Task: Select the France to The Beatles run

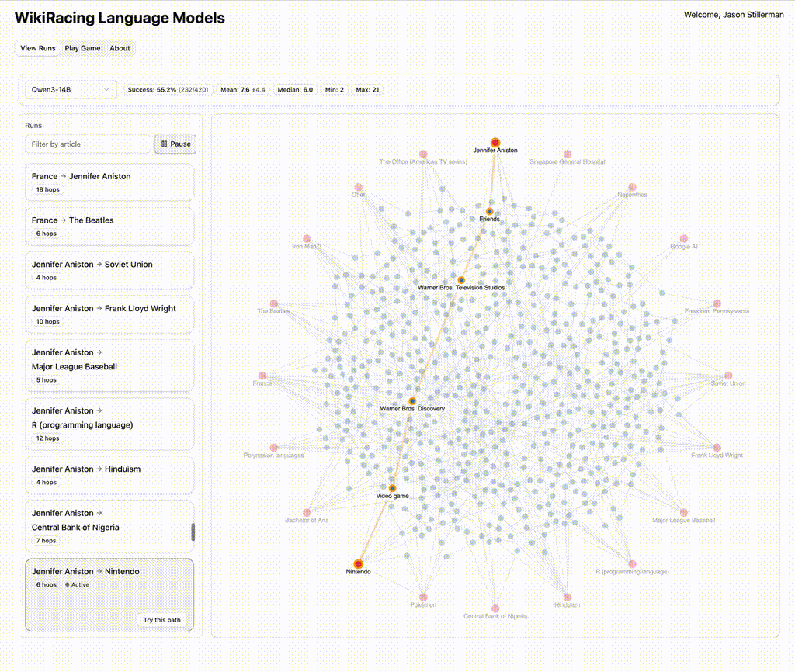Action: (109, 227)
